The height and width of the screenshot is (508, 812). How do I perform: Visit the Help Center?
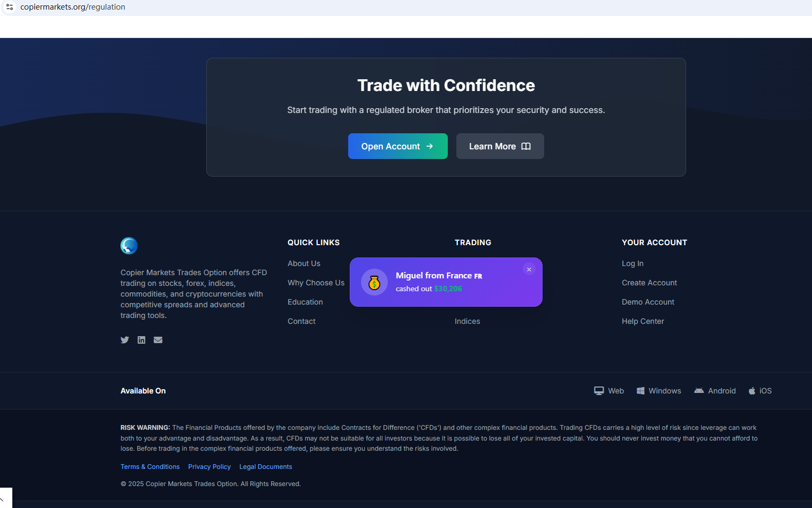tap(643, 321)
